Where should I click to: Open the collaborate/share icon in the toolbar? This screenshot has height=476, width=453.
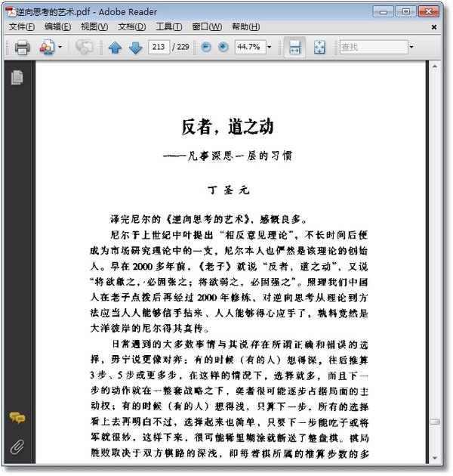(x=47, y=48)
